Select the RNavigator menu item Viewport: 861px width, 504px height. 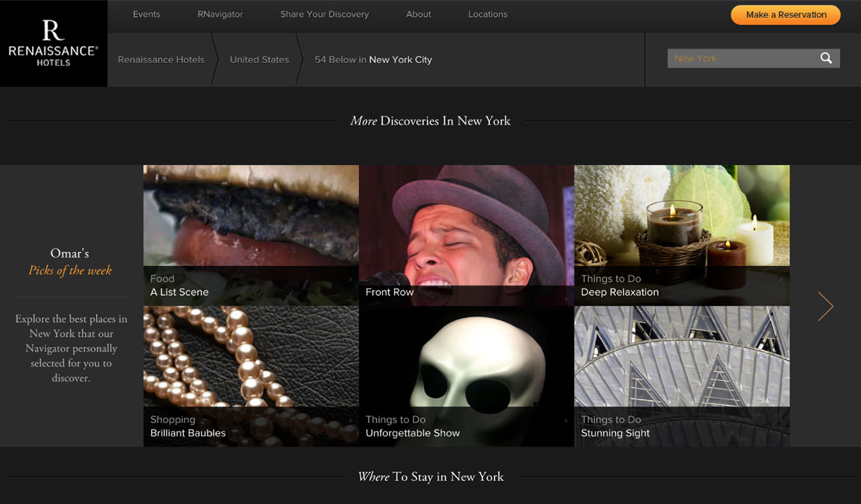[x=219, y=14]
